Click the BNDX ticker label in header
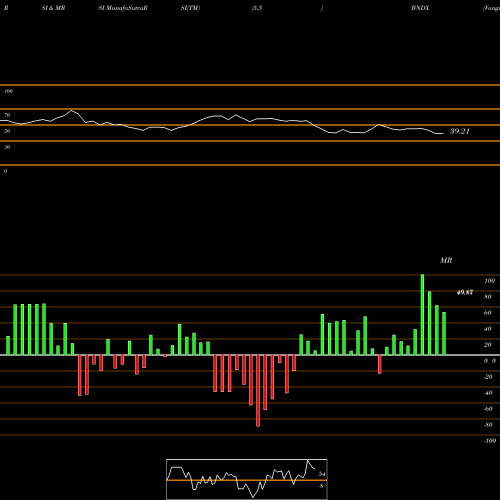The height and width of the screenshot is (500, 500). (420, 8)
